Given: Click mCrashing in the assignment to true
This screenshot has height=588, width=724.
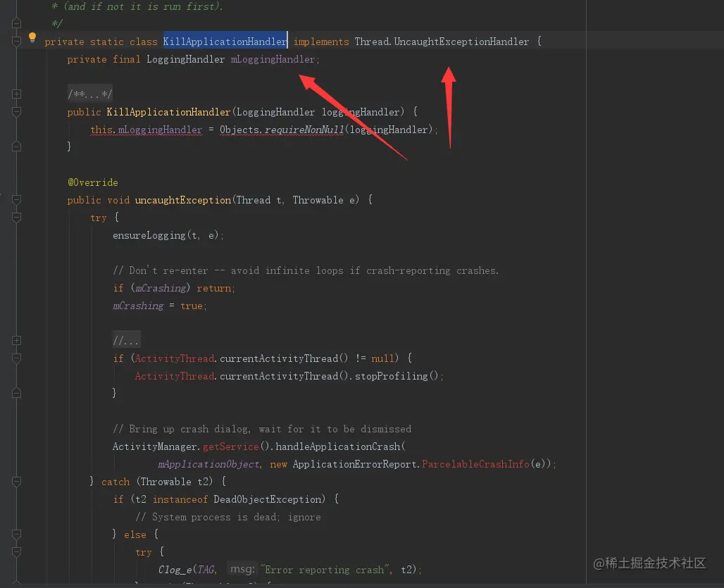Looking at the screenshot, I should click(x=138, y=306).
